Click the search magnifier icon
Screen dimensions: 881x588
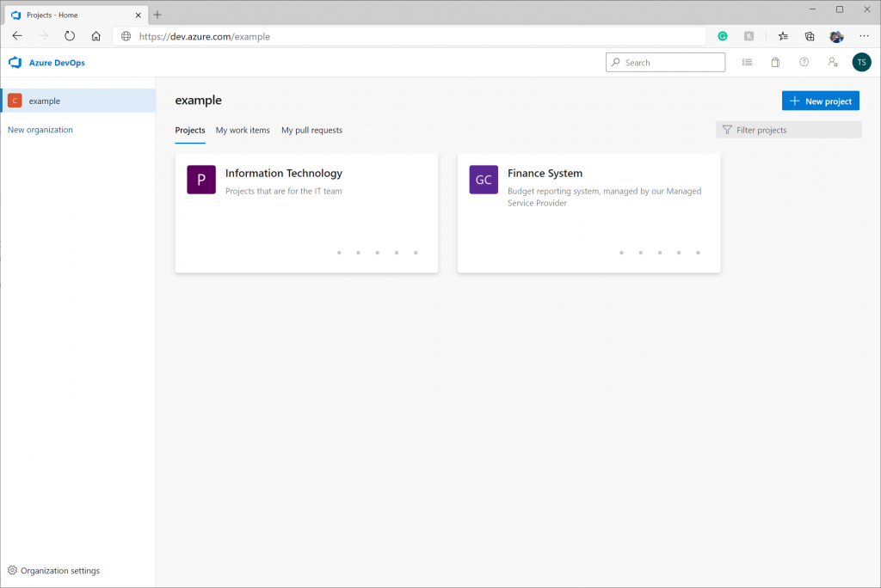[616, 63]
